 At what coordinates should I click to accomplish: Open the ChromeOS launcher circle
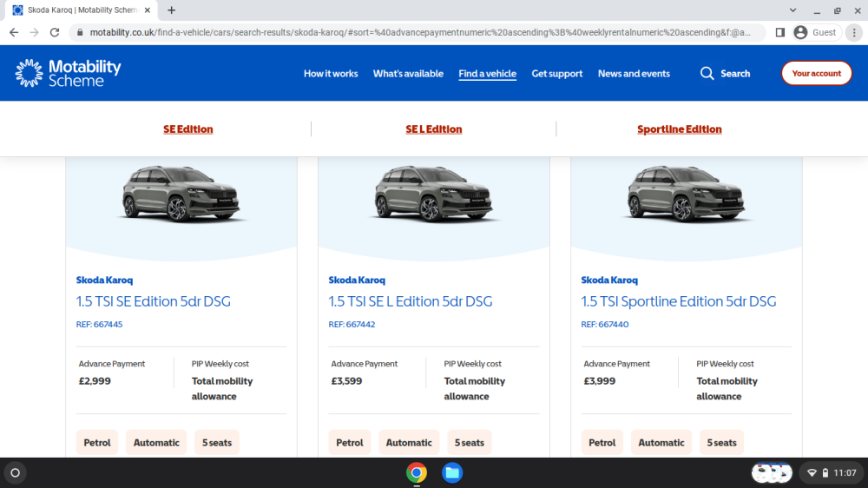click(16, 472)
